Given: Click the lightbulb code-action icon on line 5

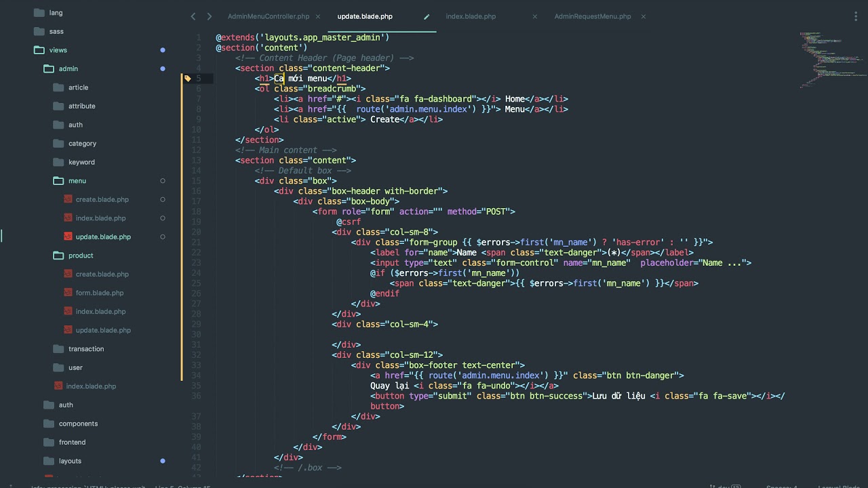Looking at the screenshot, I should pos(188,78).
